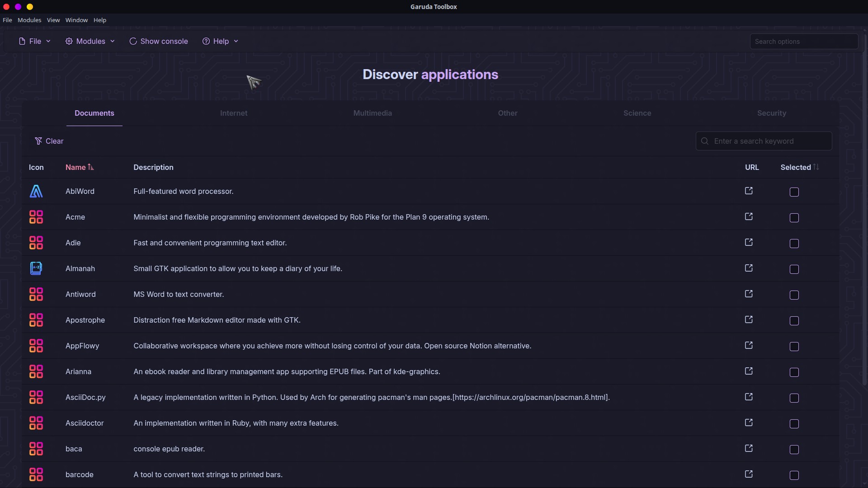
Task: Click the Apostrophe placeholder grid icon
Action: pyautogui.click(x=36, y=320)
